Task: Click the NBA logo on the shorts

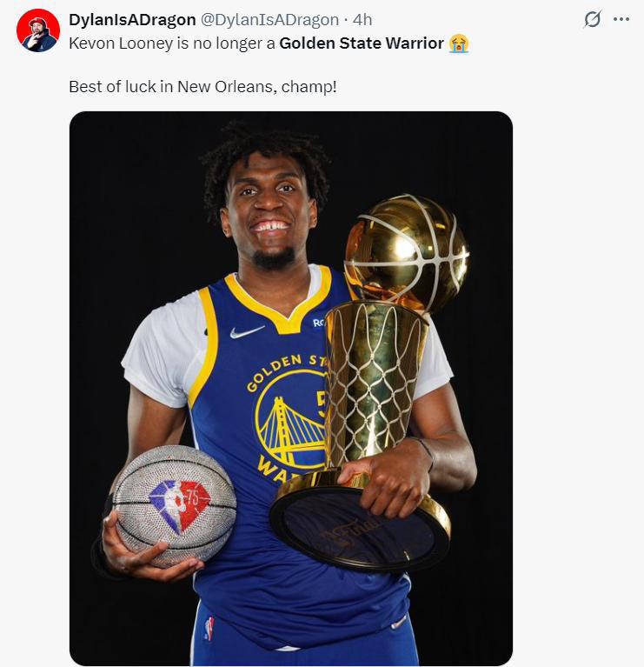Action: pyautogui.click(x=209, y=628)
